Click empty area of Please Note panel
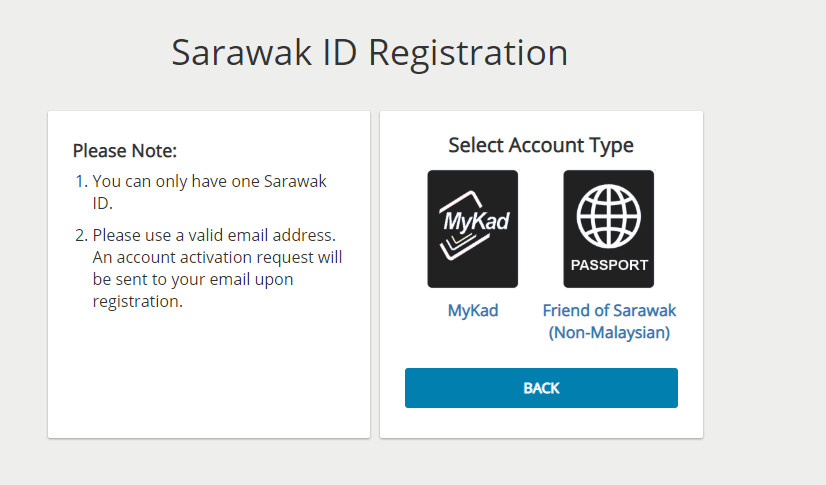This screenshot has width=826, height=485. pyautogui.click(x=209, y=374)
